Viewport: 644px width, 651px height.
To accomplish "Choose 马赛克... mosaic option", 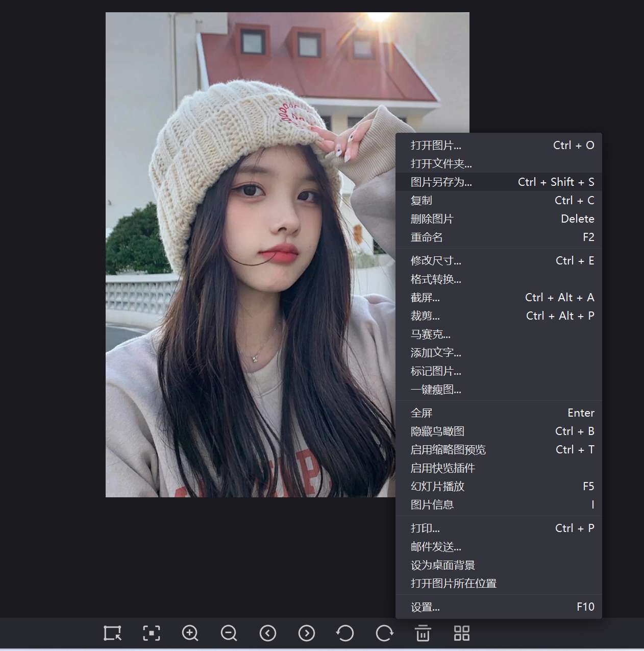I will click(x=499, y=334).
